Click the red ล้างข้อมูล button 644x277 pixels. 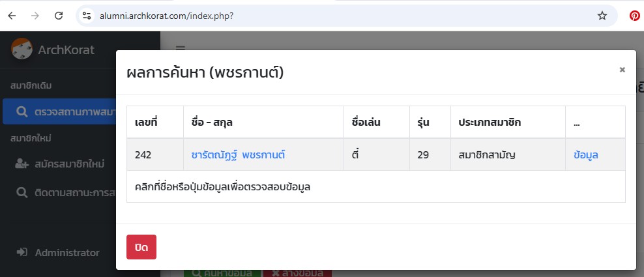pos(297,273)
